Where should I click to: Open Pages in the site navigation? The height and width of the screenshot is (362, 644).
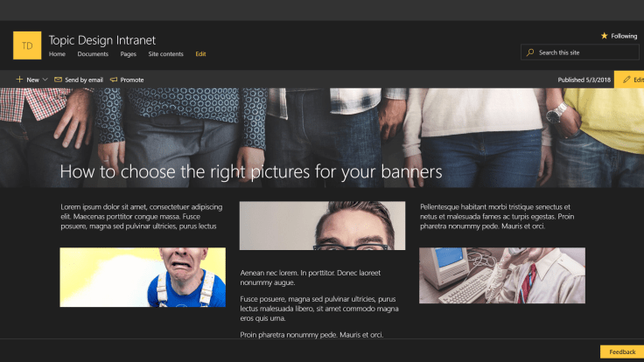[x=128, y=54]
